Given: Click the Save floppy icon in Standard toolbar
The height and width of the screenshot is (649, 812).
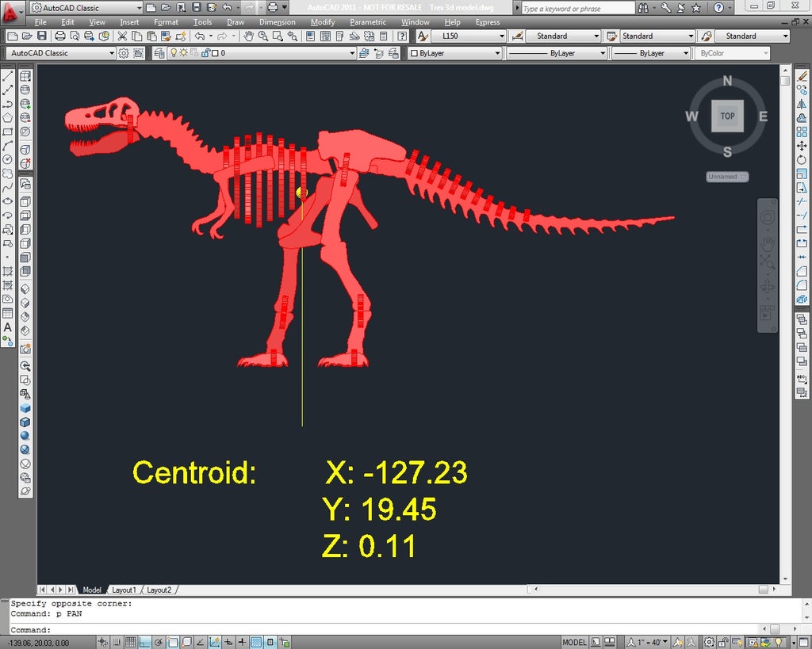Looking at the screenshot, I should [43, 36].
